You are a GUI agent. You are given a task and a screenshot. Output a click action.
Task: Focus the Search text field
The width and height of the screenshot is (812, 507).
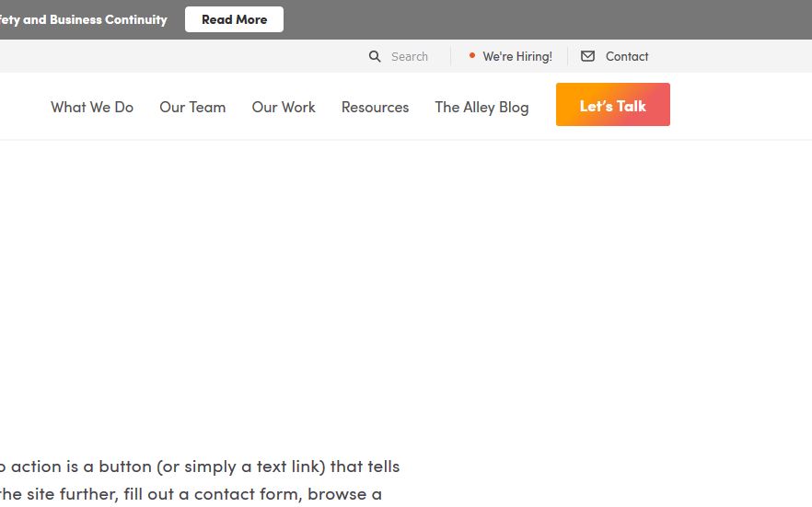[x=410, y=56]
